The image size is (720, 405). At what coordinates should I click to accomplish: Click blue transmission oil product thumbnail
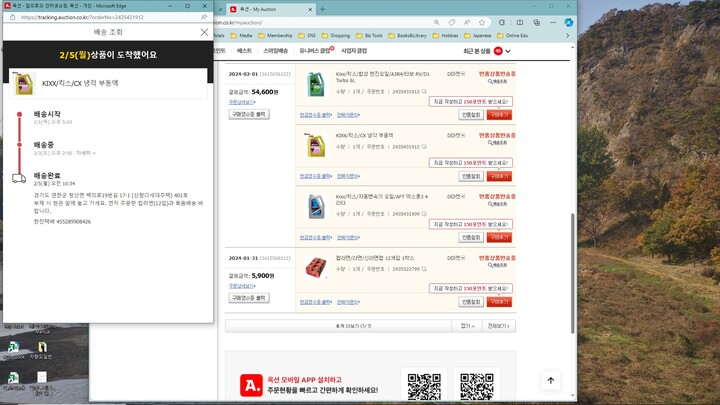tap(316, 207)
